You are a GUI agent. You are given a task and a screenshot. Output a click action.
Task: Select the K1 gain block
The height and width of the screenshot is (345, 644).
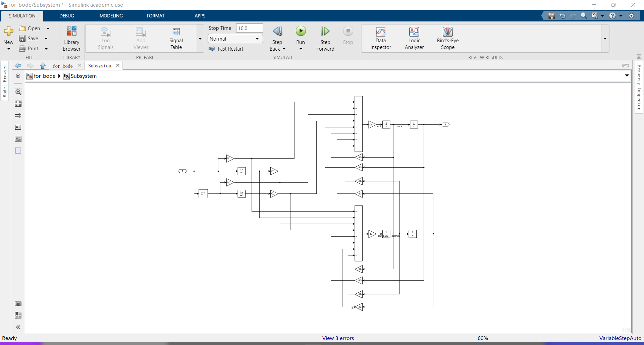(x=230, y=158)
